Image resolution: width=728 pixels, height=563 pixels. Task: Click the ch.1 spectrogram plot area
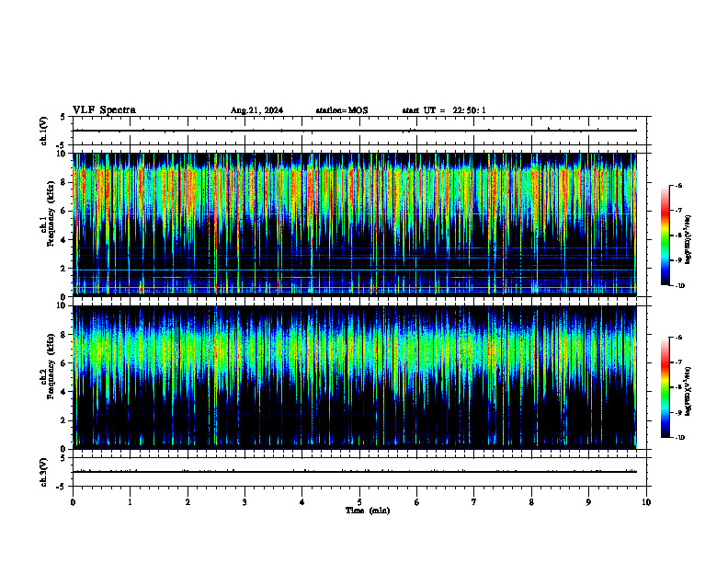[x=355, y=224]
